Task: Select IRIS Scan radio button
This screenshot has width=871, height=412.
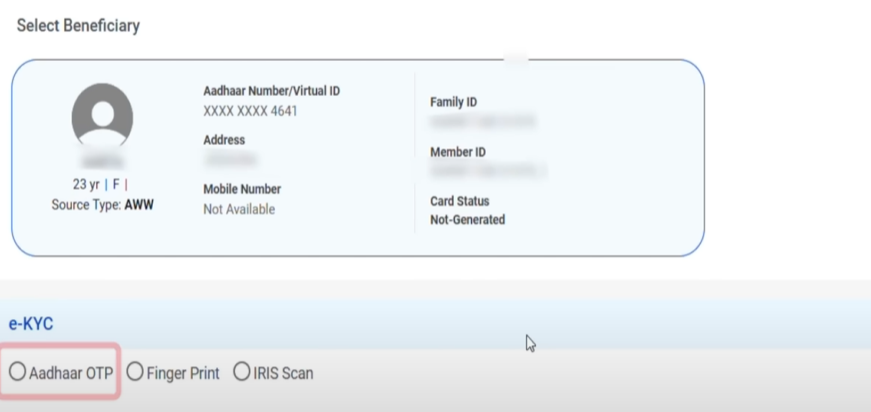Action: [242, 371]
